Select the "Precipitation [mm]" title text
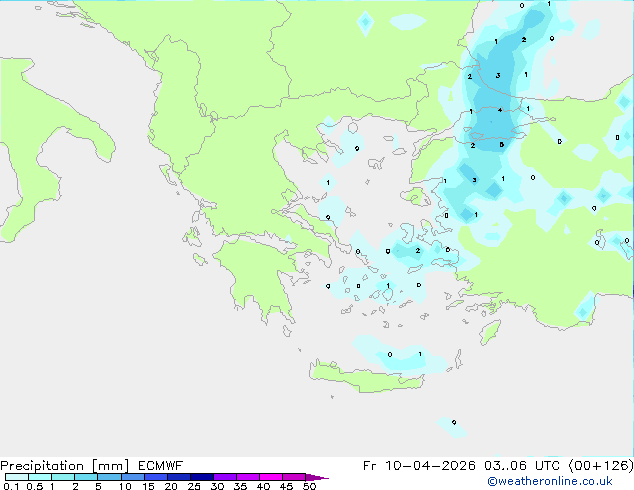 tap(64, 466)
